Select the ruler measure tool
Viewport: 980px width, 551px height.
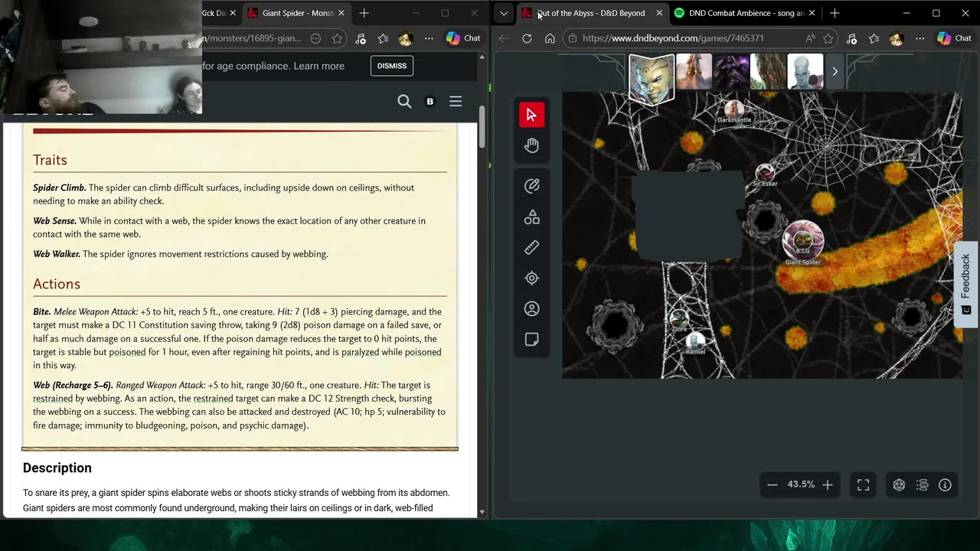[x=531, y=248]
